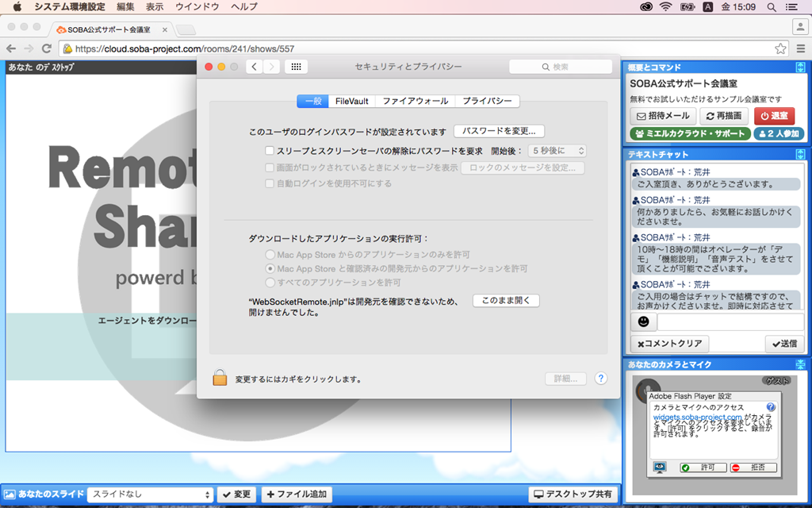Open Flash Player privacy monitor icon

(660, 467)
